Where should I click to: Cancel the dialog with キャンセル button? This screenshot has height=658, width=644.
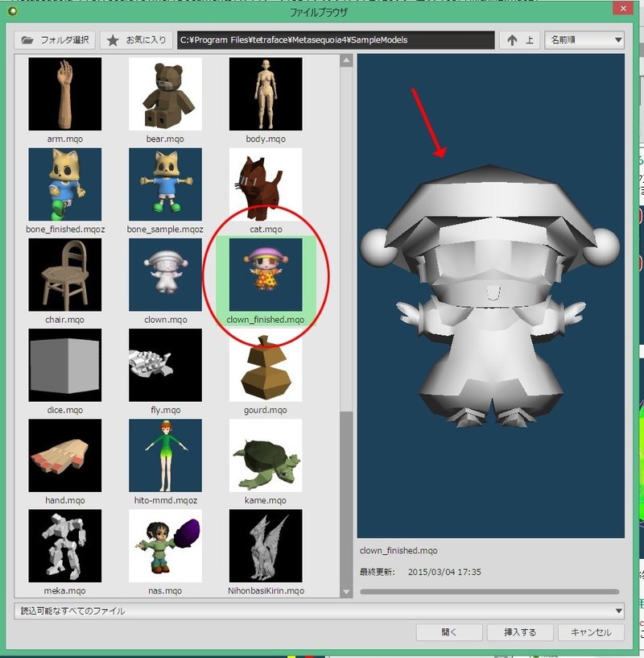[x=590, y=632]
